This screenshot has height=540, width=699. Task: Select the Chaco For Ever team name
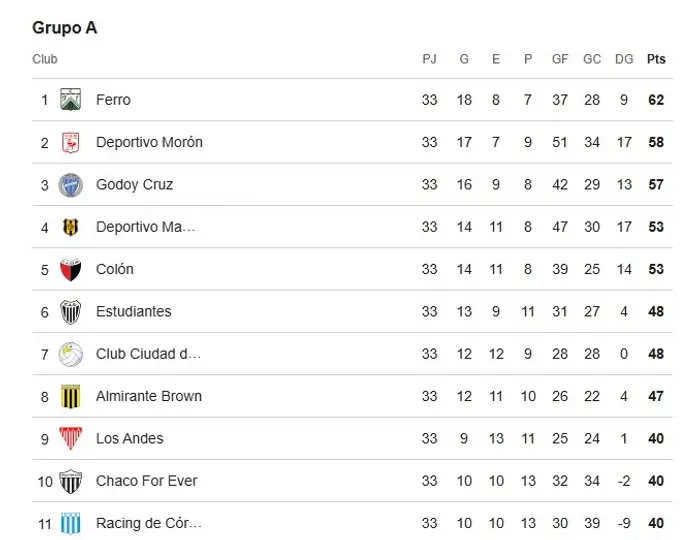click(147, 481)
